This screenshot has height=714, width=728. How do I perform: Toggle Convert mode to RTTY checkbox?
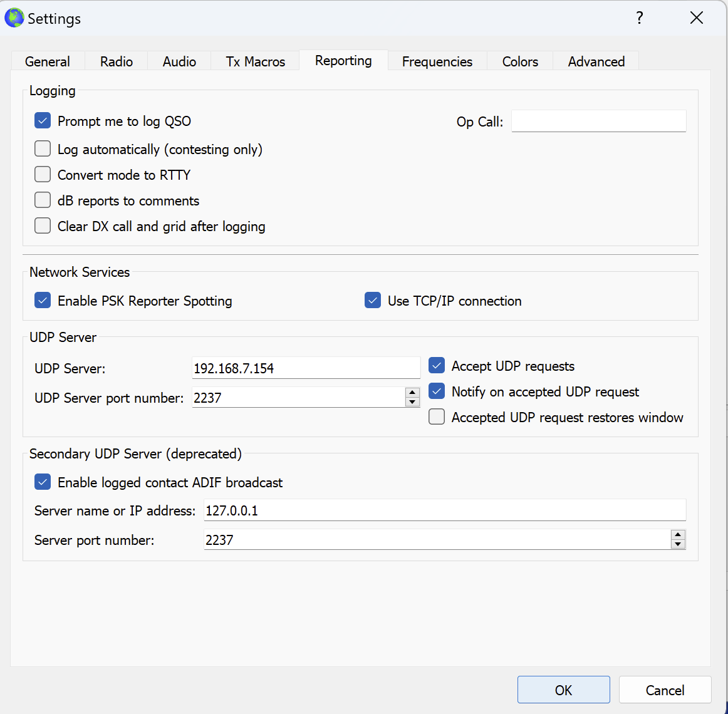[x=43, y=175]
